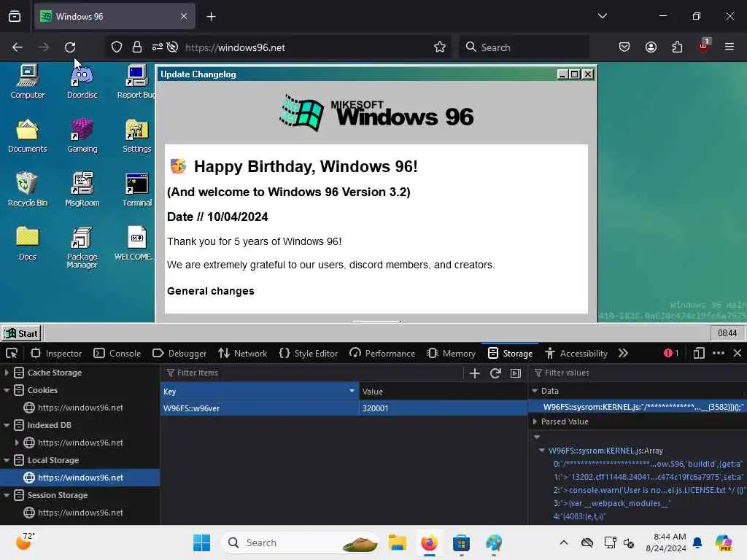Select Session Storage https://windows96.net entry
Viewport: 747px width, 560px height.
[x=80, y=513]
